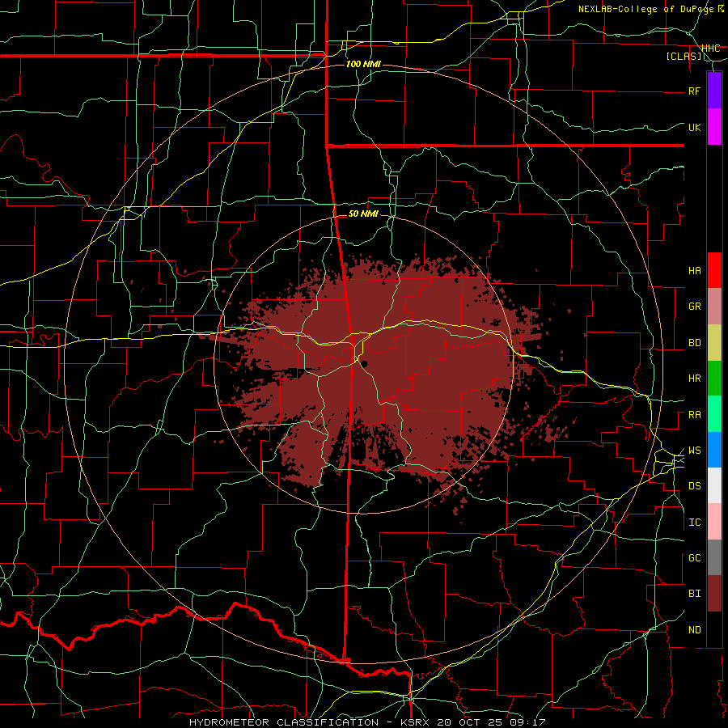Click the 100 NMI range ring label
Image resolution: width=728 pixels, height=728 pixels.
[x=363, y=64]
